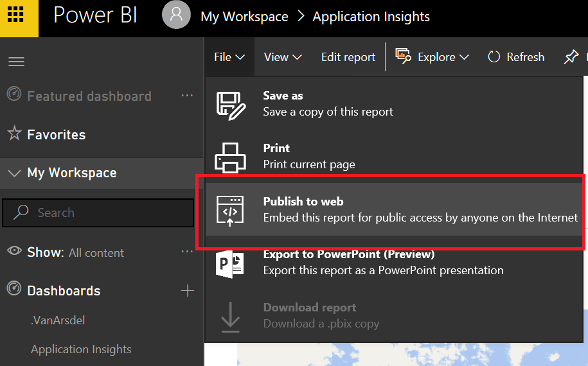The width and height of the screenshot is (588, 366).
Task: Select Publish to web menu entry
Action: coord(420,210)
